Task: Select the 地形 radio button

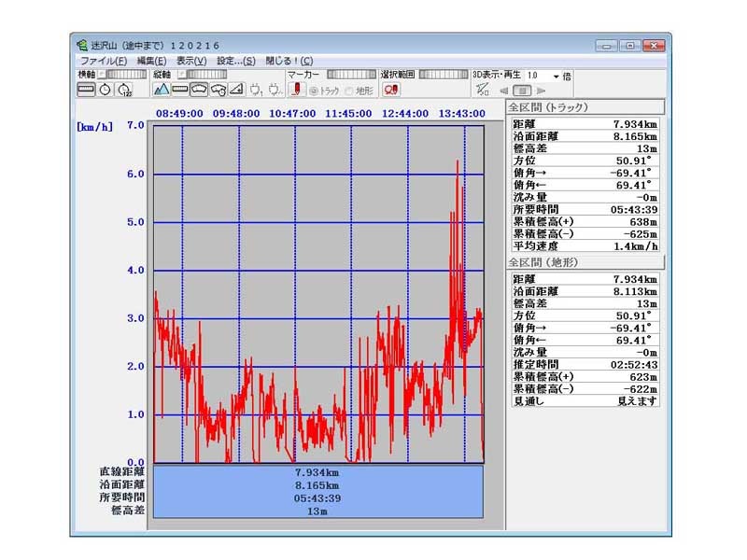Action: click(349, 91)
